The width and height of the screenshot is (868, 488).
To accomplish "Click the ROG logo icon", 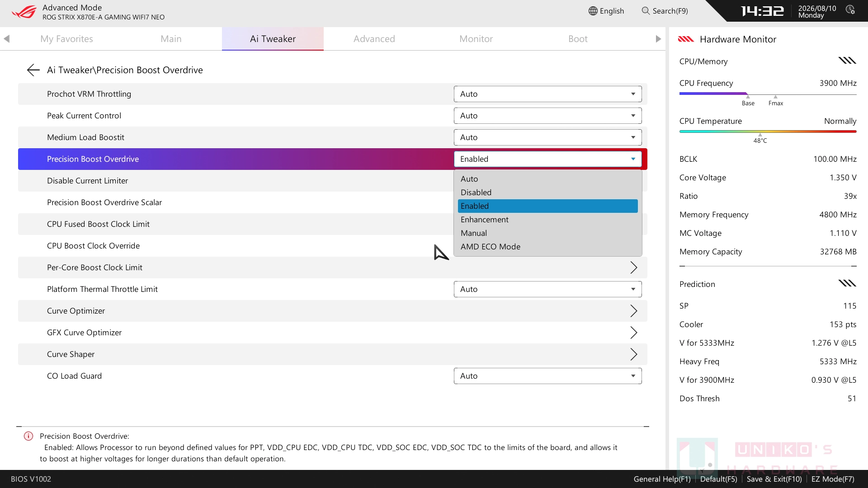I will point(24,12).
